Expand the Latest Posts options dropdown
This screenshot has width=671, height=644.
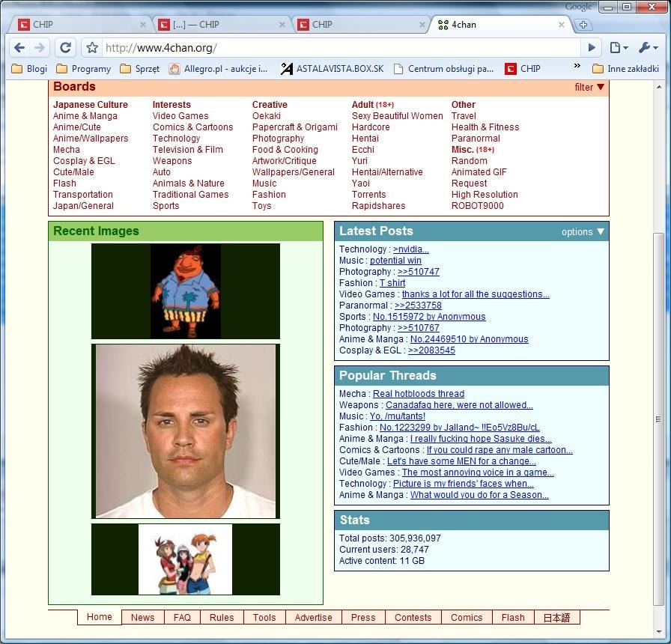click(x=583, y=232)
